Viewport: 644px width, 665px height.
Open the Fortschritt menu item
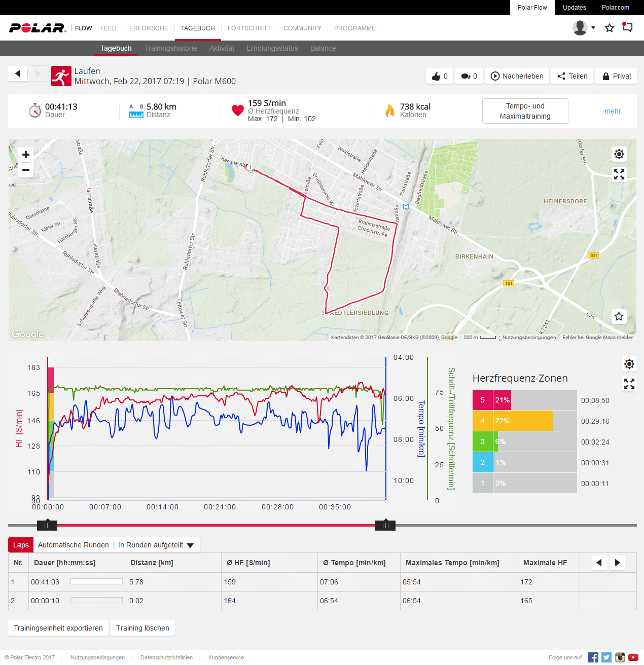point(249,28)
